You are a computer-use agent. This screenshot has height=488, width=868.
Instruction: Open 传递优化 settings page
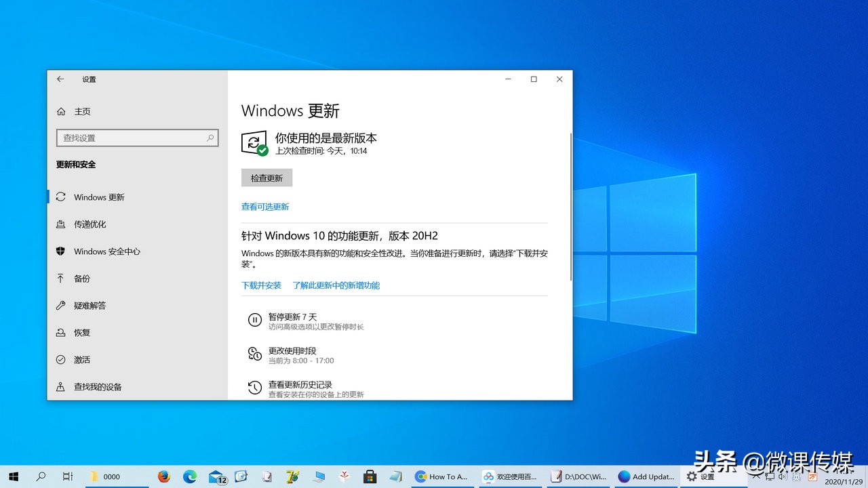click(90, 224)
